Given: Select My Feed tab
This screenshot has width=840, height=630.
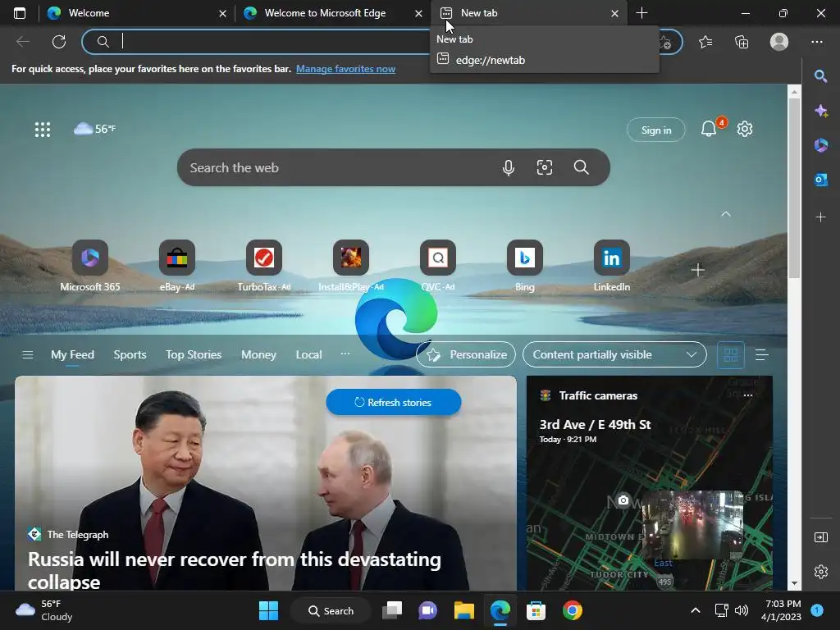Looking at the screenshot, I should 72,354.
